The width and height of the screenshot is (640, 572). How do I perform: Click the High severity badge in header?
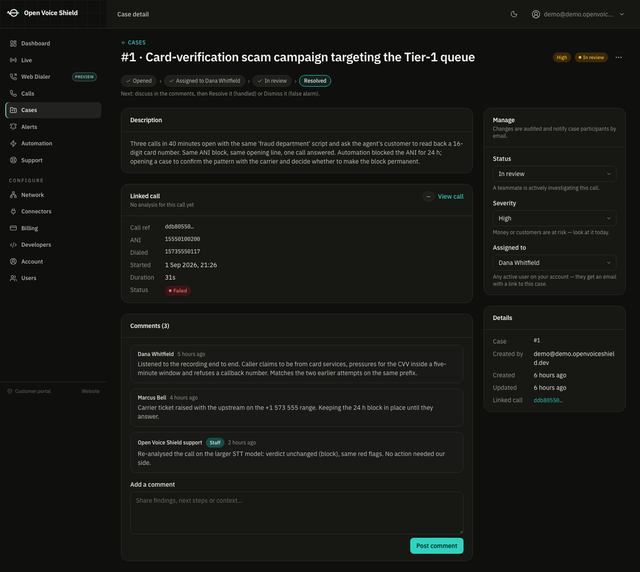coord(562,58)
